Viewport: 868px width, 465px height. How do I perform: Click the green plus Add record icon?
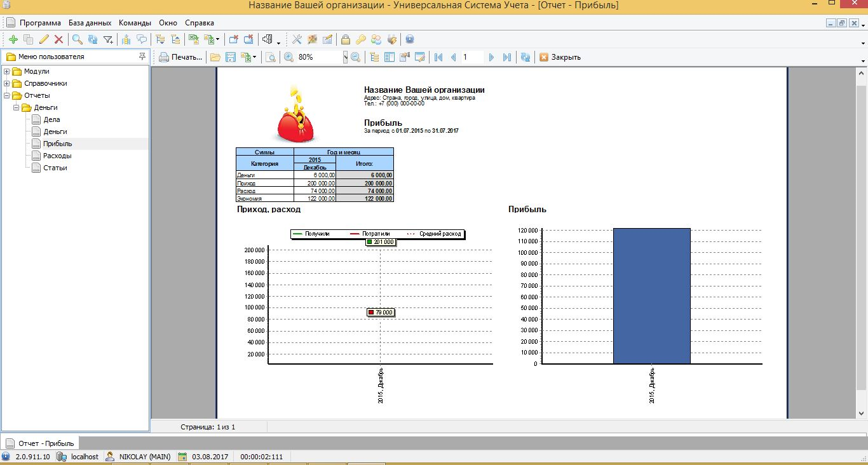(x=13, y=39)
